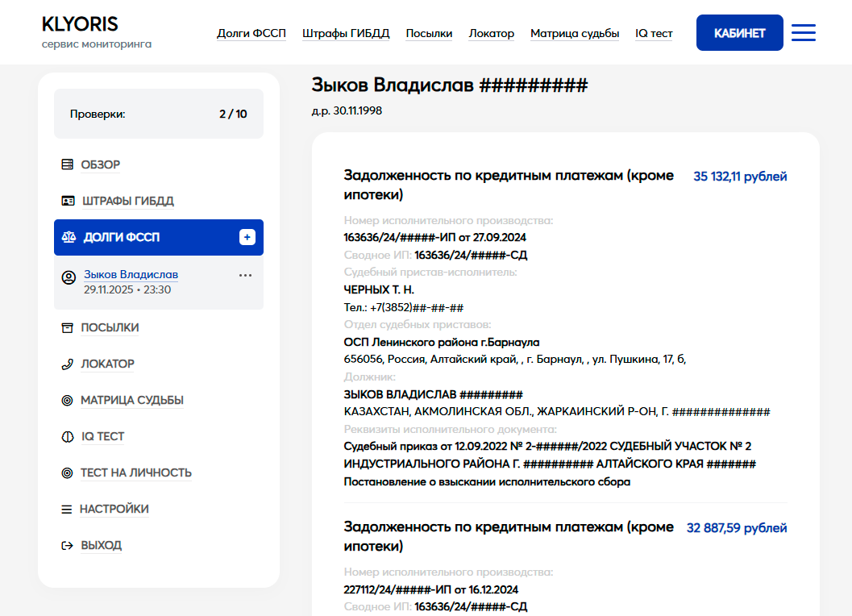852x616 pixels.
Task: Click the KLYORIS logo
Action: pyautogui.click(x=80, y=24)
